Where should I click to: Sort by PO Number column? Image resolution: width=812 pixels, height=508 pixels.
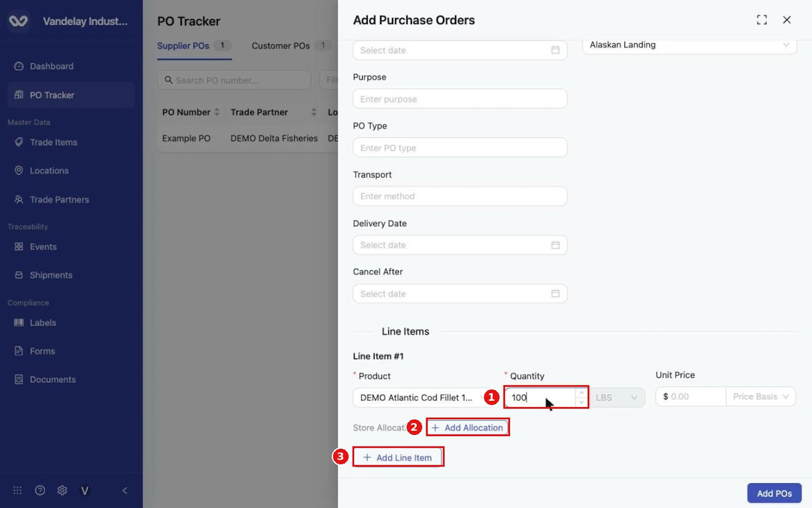[x=191, y=112]
